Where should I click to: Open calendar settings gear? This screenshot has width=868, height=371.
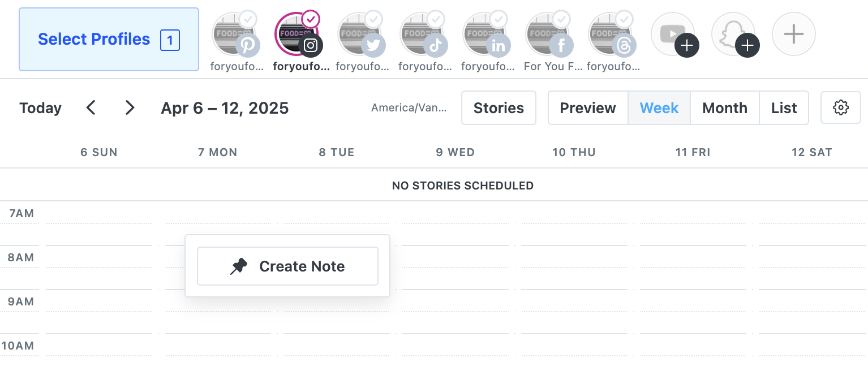tap(841, 107)
